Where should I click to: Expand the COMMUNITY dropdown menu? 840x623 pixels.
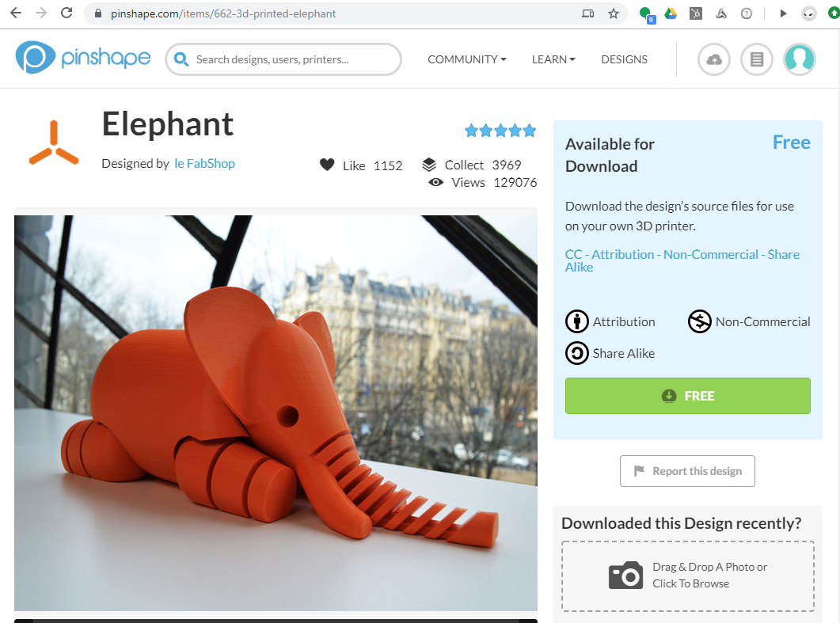coord(466,59)
